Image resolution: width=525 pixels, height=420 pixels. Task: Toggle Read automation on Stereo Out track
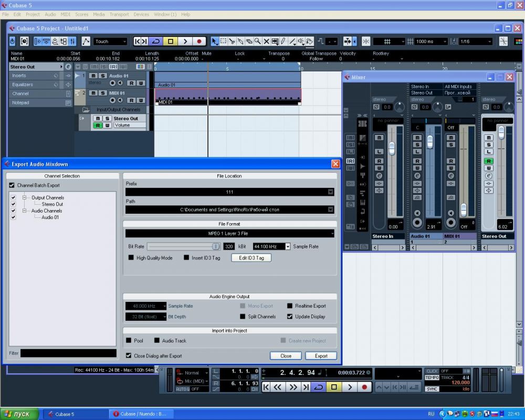(x=98, y=125)
